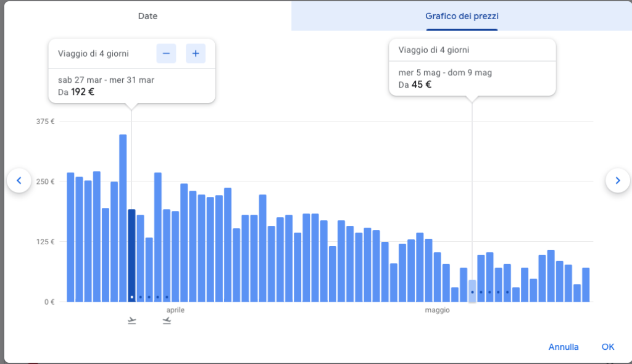Image resolution: width=632 pixels, height=364 pixels.
Task: Confirm selection with OK
Action: tap(608, 347)
